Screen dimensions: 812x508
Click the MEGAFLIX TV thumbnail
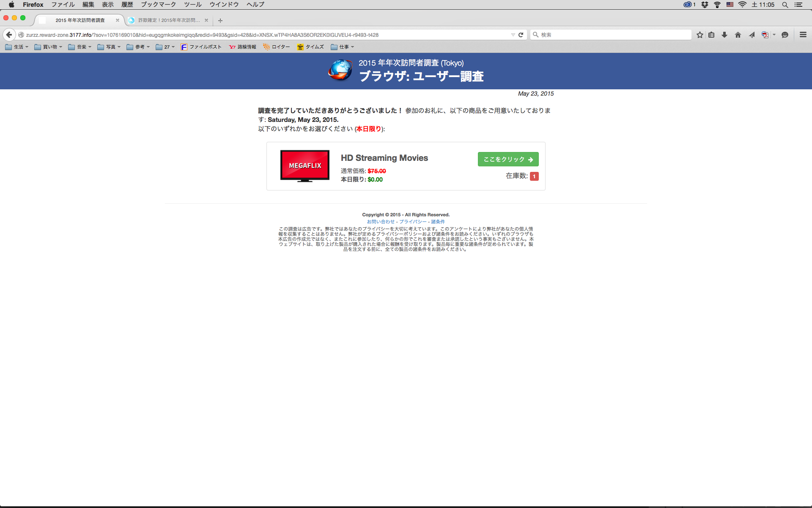point(304,166)
